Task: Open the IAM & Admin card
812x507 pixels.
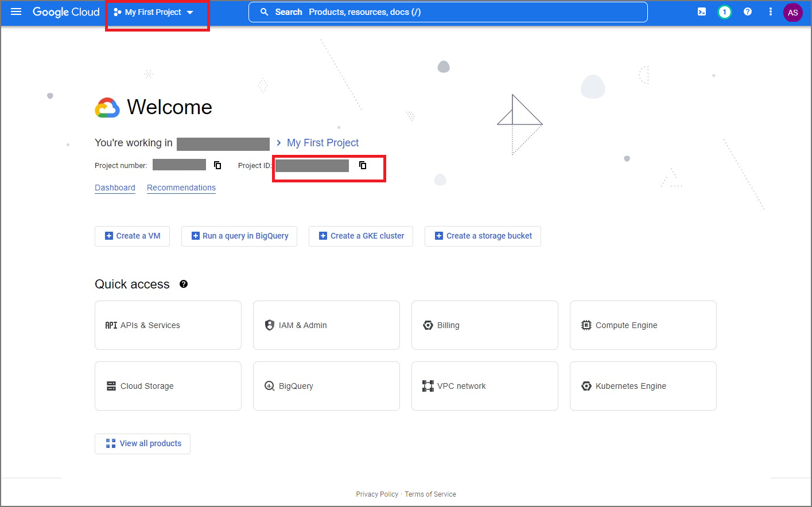Action: click(327, 325)
